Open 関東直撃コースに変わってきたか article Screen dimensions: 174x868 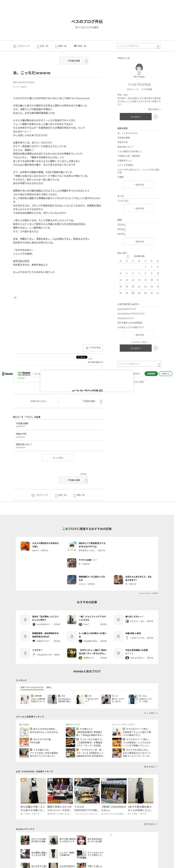coord(92,578)
